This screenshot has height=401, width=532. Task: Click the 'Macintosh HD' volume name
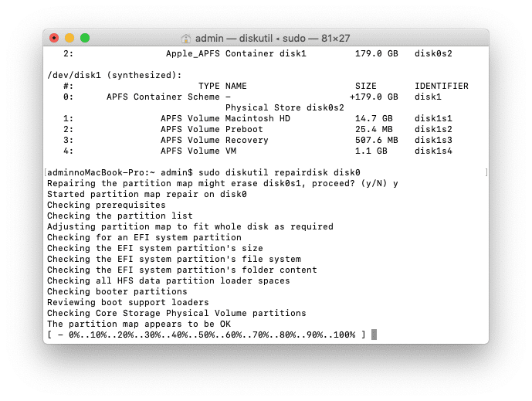pyautogui.click(x=258, y=118)
